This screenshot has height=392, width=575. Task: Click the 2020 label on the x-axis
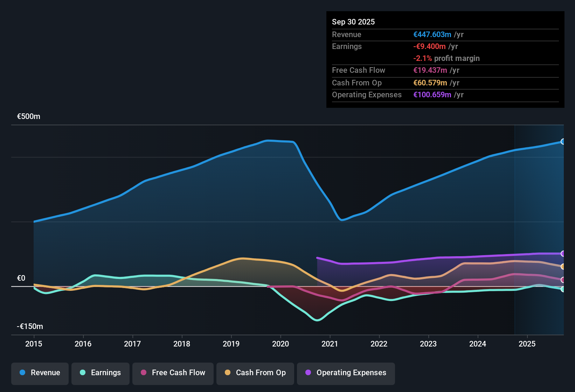[280, 344]
